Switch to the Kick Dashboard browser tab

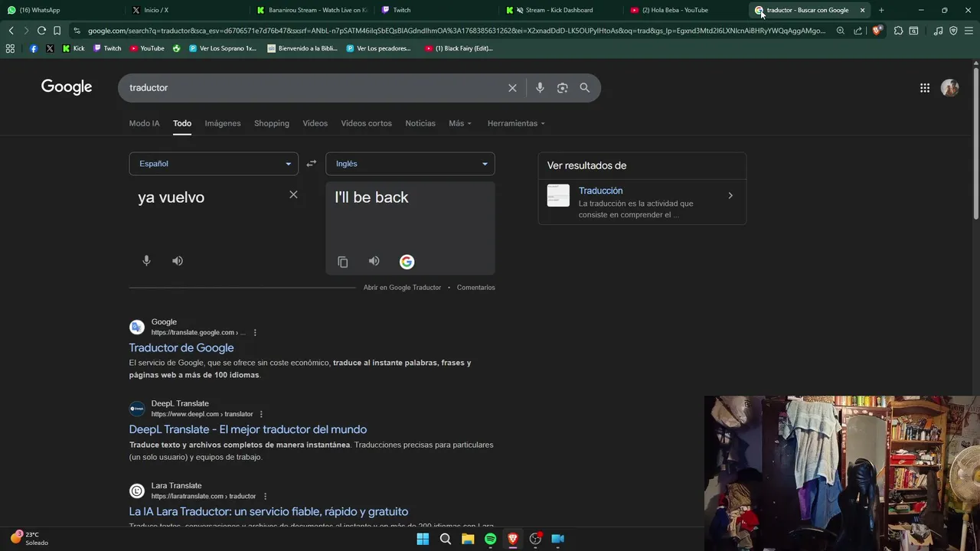[560, 10]
